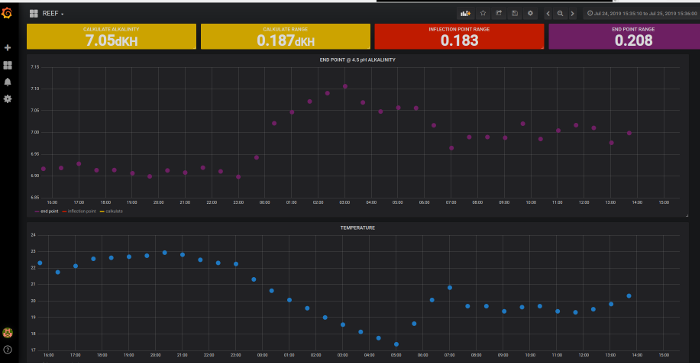This screenshot has height=363, width=700.
Task: Click the highest purple data point near 03:00
Action: pyautogui.click(x=345, y=87)
